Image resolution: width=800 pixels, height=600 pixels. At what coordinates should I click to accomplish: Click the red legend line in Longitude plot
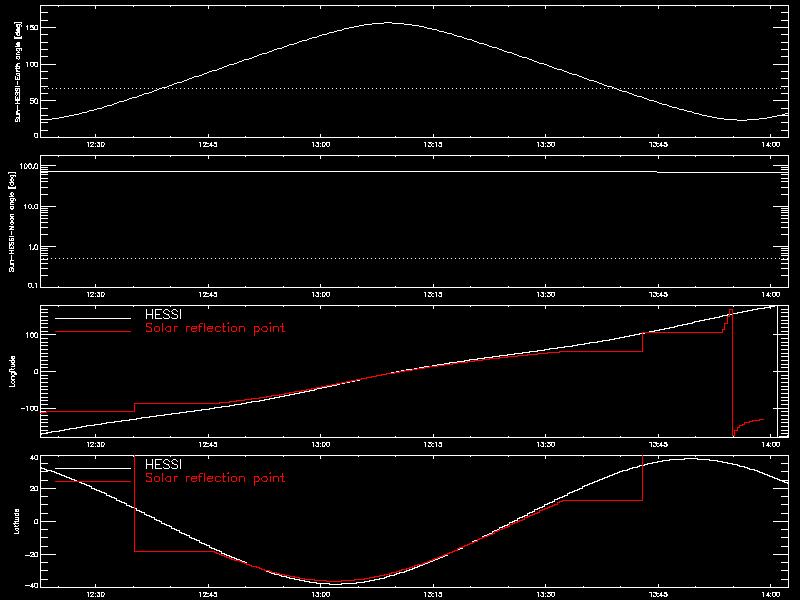point(93,332)
